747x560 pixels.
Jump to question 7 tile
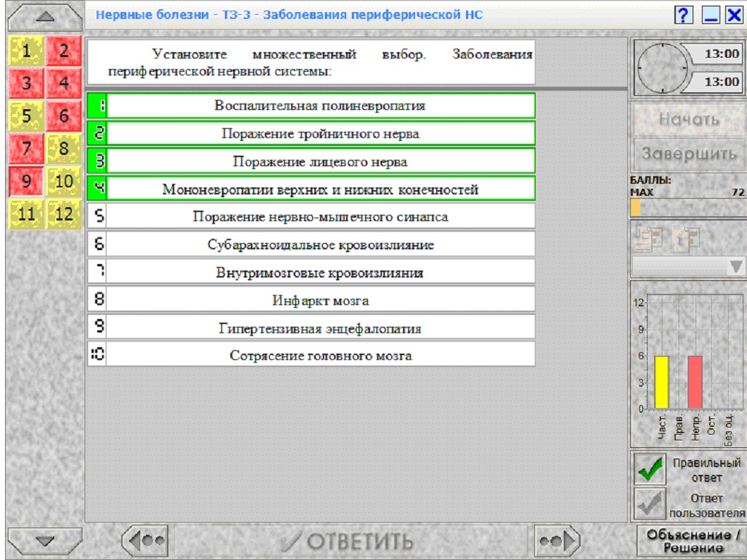[x=26, y=149]
